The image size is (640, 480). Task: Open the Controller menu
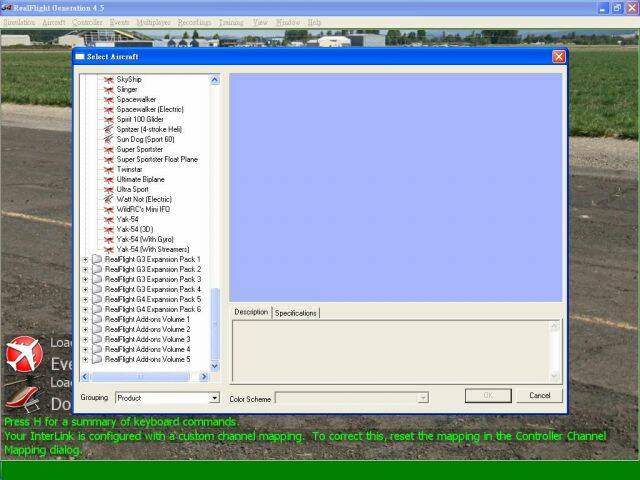(87, 22)
